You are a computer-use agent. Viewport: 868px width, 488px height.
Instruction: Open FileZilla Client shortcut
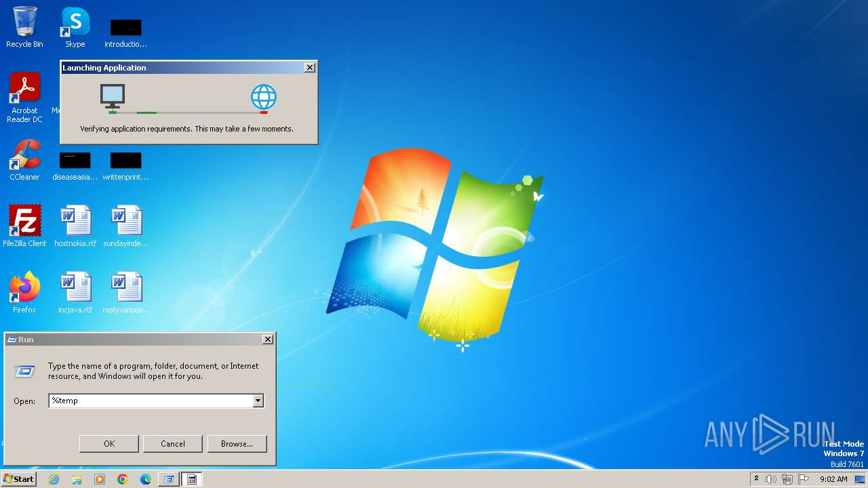pos(24,226)
